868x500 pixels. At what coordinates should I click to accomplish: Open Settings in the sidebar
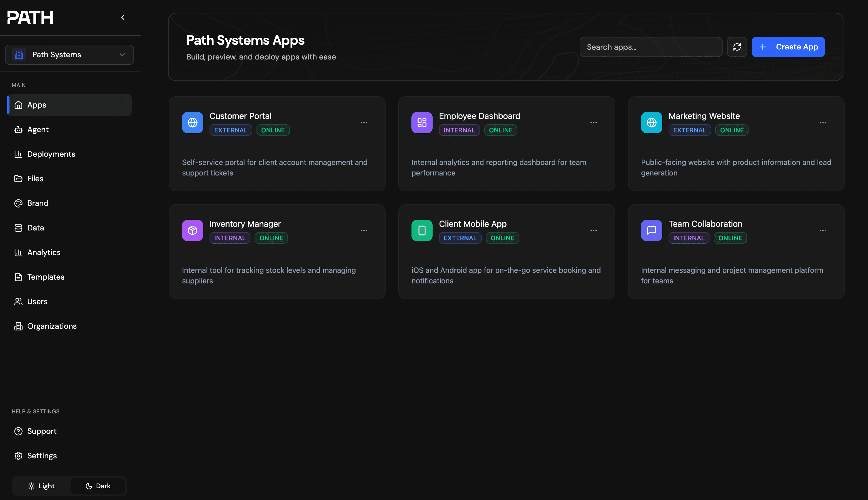coord(42,456)
